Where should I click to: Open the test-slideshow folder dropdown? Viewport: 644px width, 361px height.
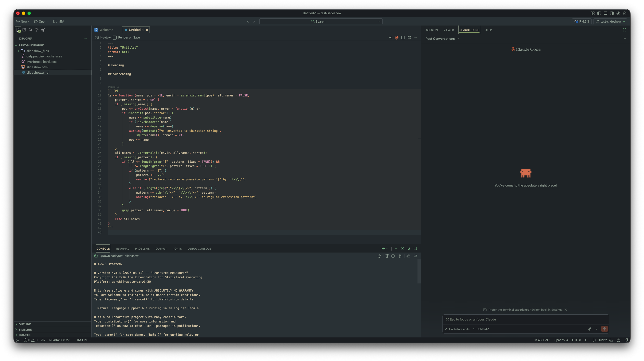610,21
